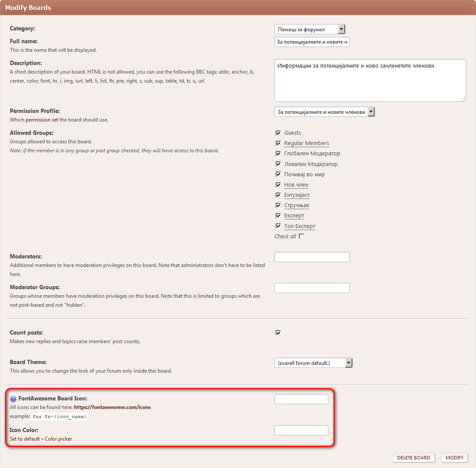
Task: Click the 'fas fa-{icon_name}' example code
Action: [60, 417]
